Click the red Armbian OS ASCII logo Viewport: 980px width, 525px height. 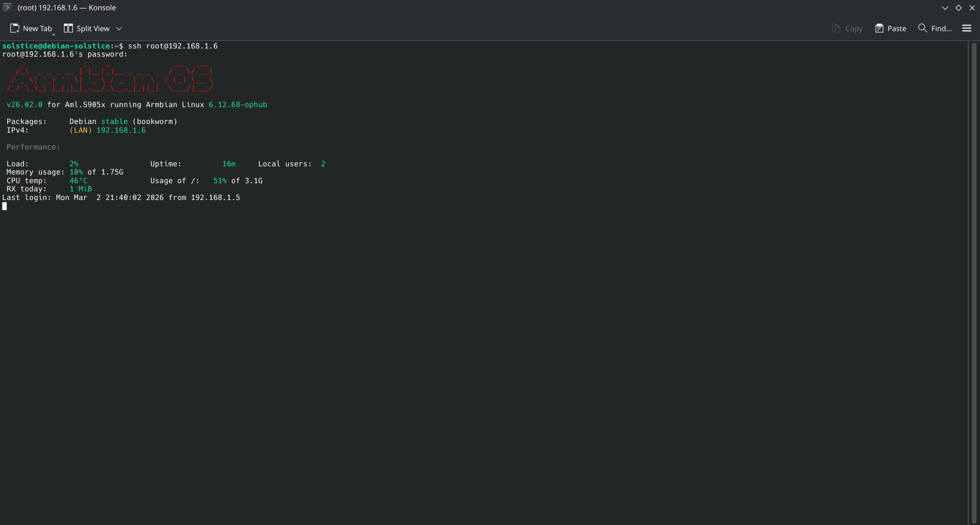[109, 79]
